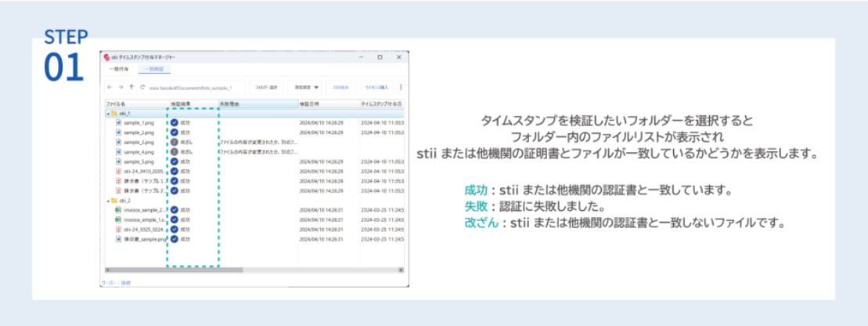The width and height of the screenshot is (868, 326).
Task: Click the Excel icon of invoice_sample_2
Action: coord(118,210)
